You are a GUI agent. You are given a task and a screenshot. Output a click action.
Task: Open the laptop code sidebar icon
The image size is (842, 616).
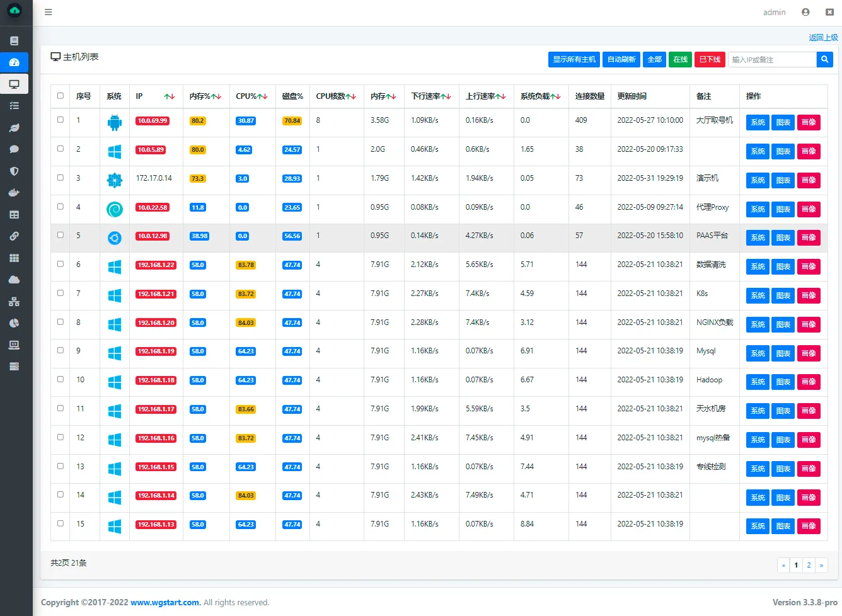click(x=14, y=345)
